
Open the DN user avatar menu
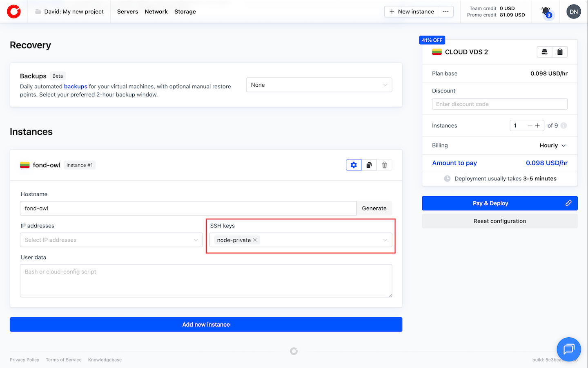pos(573,11)
